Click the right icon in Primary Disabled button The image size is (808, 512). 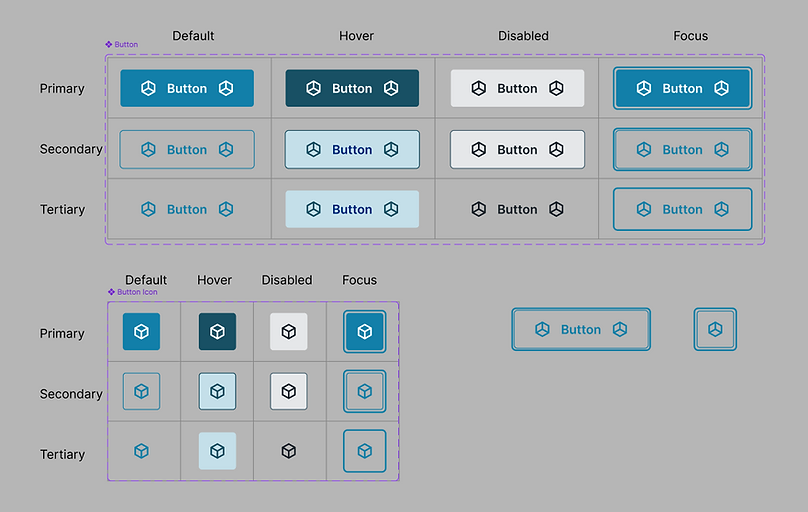tap(556, 88)
